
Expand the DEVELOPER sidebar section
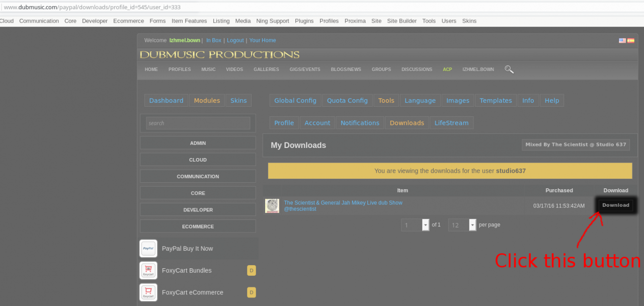(x=198, y=210)
